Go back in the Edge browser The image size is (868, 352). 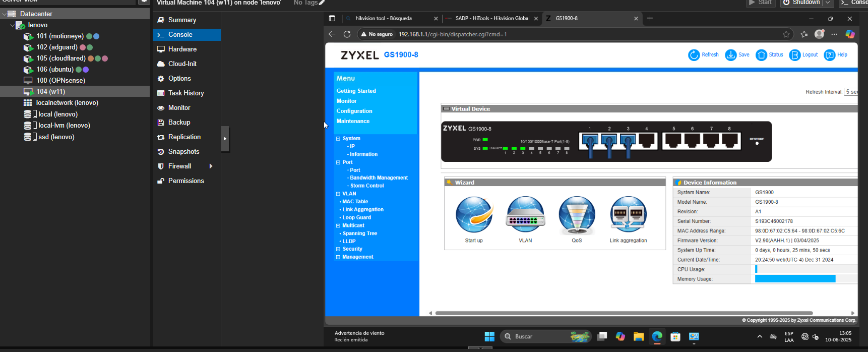332,34
